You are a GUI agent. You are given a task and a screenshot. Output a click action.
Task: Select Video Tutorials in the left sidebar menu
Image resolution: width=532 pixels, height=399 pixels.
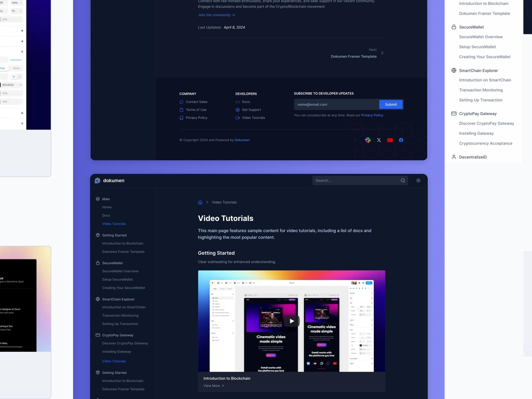(113, 223)
